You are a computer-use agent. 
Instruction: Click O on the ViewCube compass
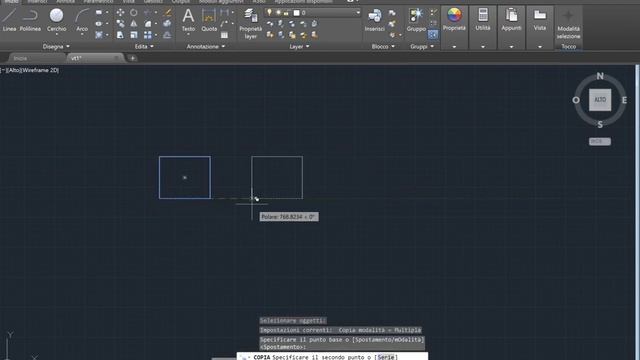576,100
